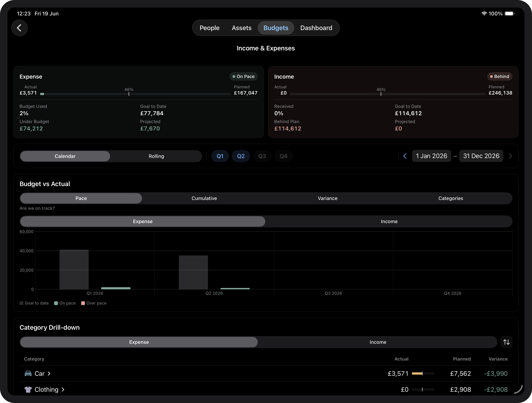The width and height of the screenshot is (532, 403).
Task: Select Income in Category Drill-down
Action: click(x=378, y=342)
